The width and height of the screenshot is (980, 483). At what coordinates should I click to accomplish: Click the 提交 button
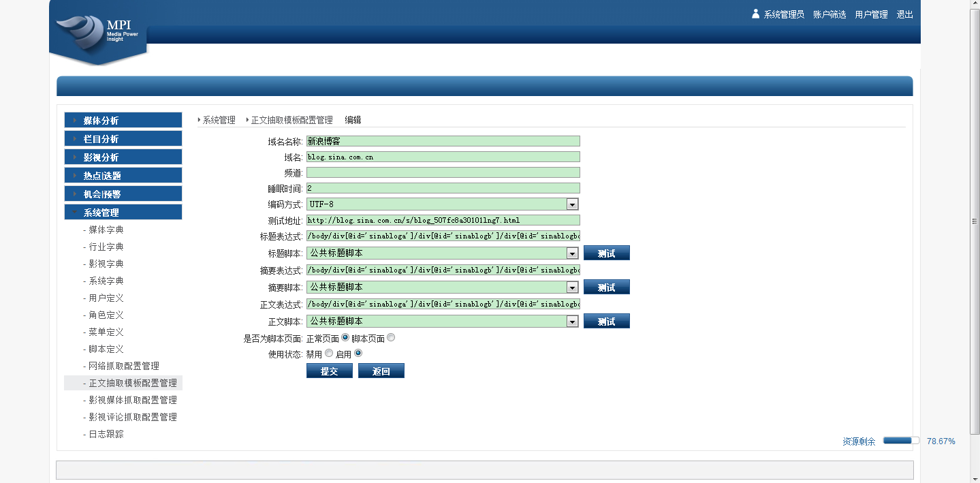pyautogui.click(x=330, y=371)
